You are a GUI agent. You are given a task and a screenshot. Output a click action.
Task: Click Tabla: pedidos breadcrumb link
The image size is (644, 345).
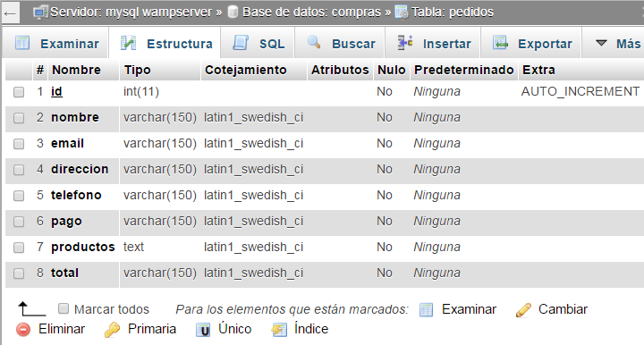coord(453,13)
